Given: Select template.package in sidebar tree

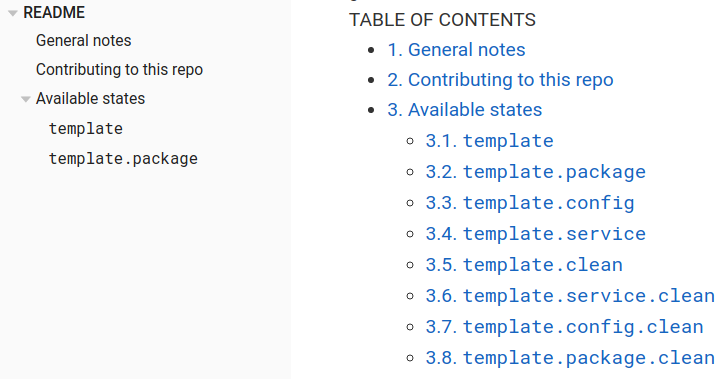Looking at the screenshot, I should pos(123,159).
